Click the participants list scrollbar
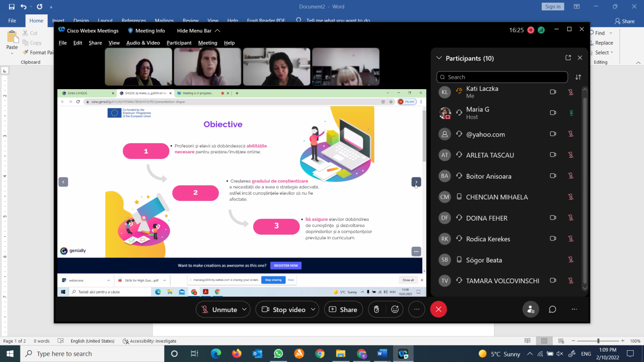The image size is (644, 362). 585,189
